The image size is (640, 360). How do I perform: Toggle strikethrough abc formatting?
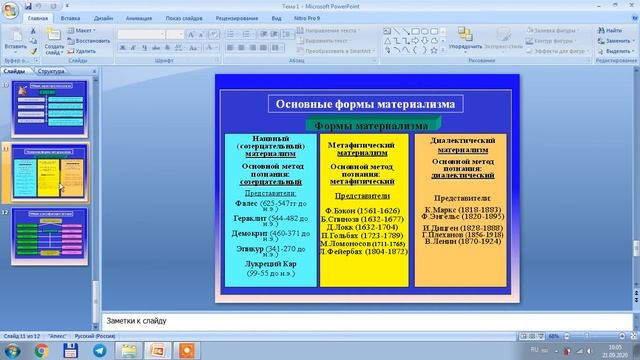coord(156,48)
